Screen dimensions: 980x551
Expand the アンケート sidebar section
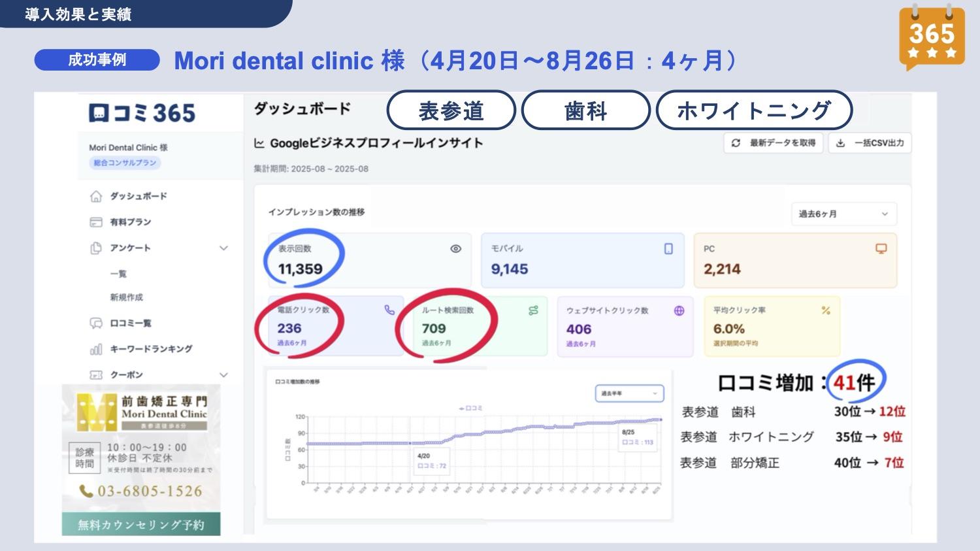pyautogui.click(x=223, y=248)
